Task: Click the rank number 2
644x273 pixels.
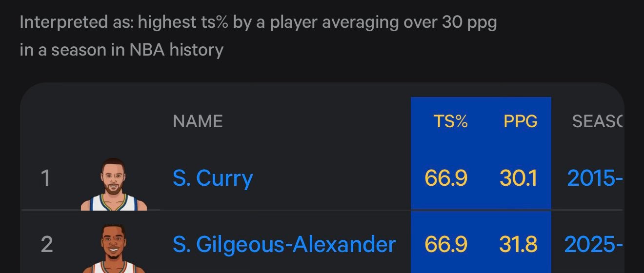Action: (x=46, y=244)
